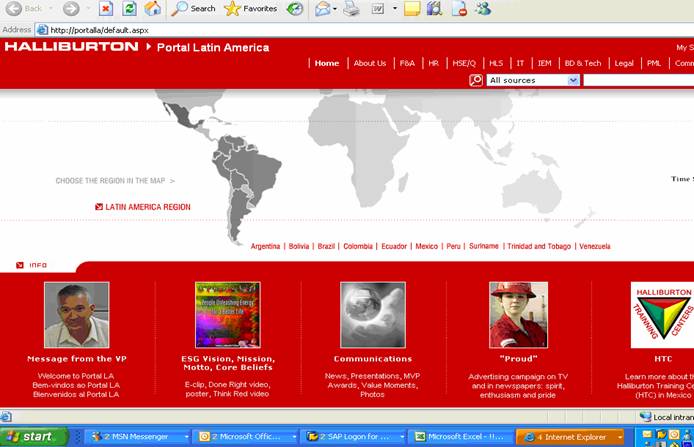The width and height of the screenshot is (694, 447).
Task: Click the portal search text box
Action: tap(639, 80)
